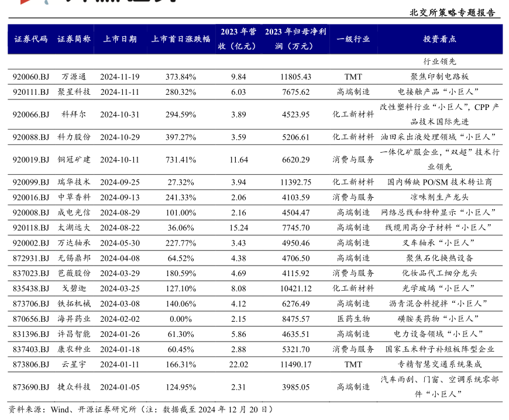Click the '上市日期' column header
Image resolution: width=509 pixels, height=420 pixels.
pyautogui.click(x=120, y=39)
